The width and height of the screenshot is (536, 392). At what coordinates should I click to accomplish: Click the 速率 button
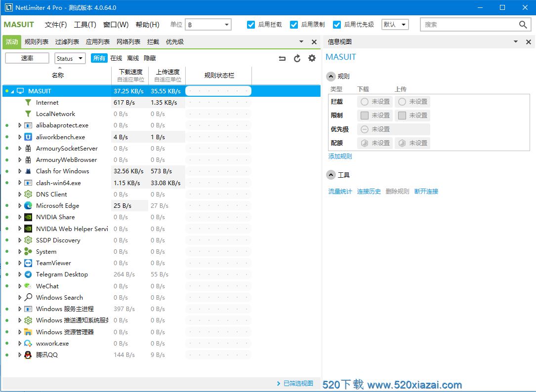pyautogui.click(x=27, y=58)
